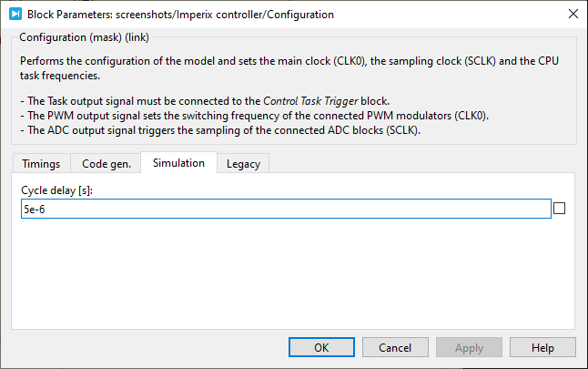The width and height of the screenshot is (588, 369).
Task: Open the Code gen. tab
Action: (x=106, y=164)
